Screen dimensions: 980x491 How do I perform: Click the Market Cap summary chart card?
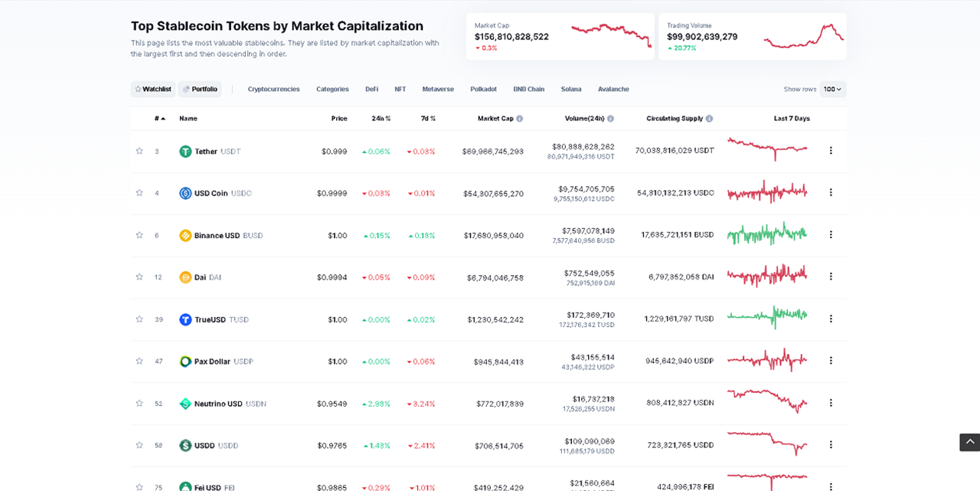click(560, 36)
